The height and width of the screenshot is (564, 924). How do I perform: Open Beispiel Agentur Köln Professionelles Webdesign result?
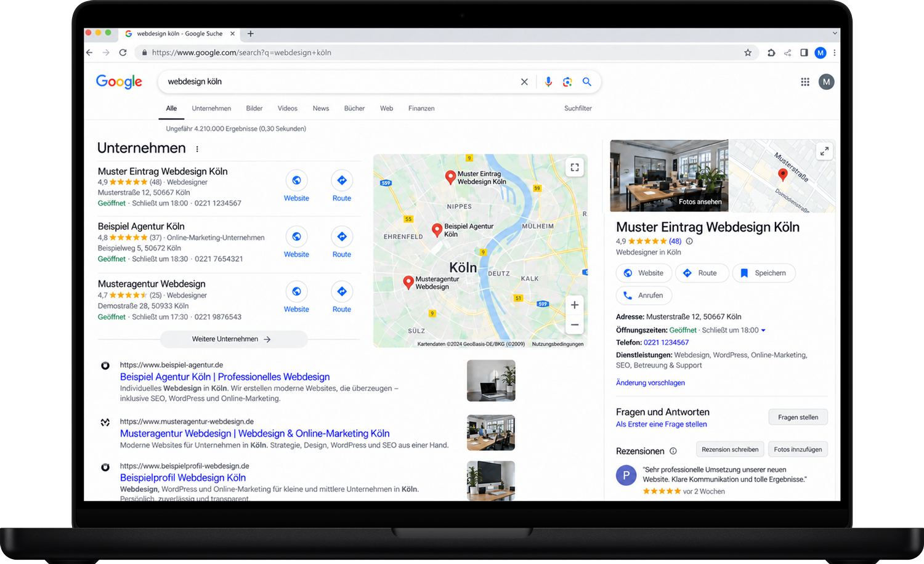point(225,377)
